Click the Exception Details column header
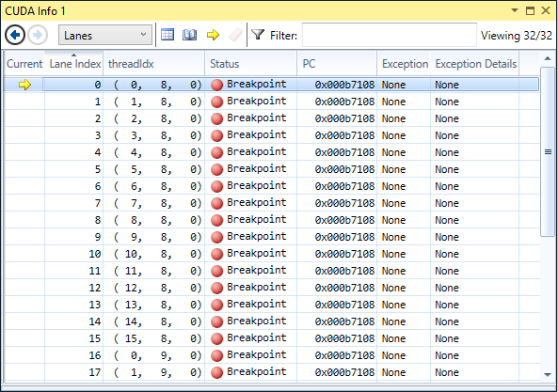This screenshot has width=558, height=392. pos(475,64)
